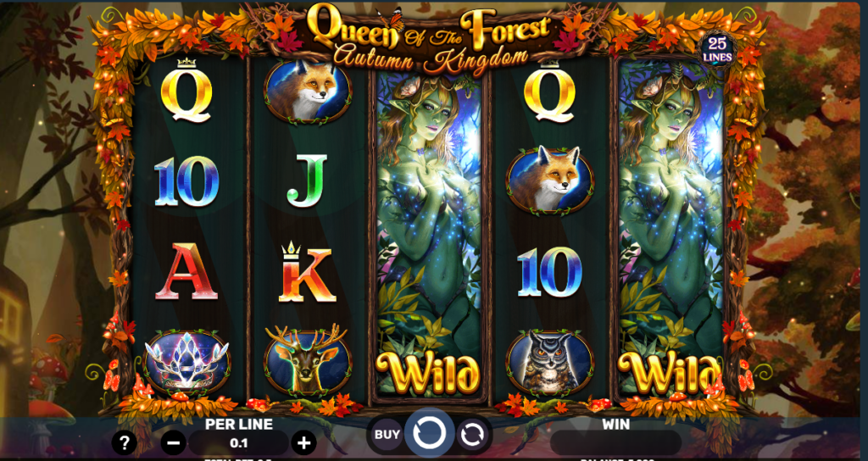The height and width of the screenshot is (461, 868).
Task: Click the crown tiara symbol on reel one
Action: click(x=186, y=363)
